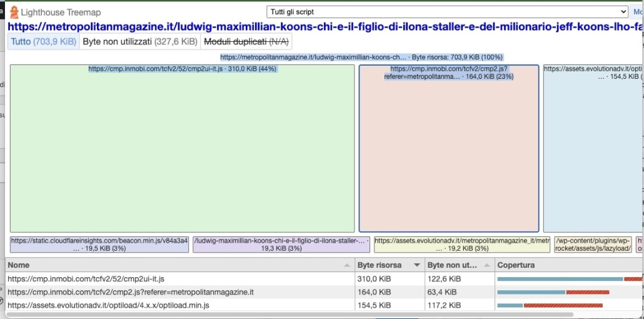
Task: Select the 'Moduli duplicati (N/A)' tab
Action: click(x=246, y=41)
